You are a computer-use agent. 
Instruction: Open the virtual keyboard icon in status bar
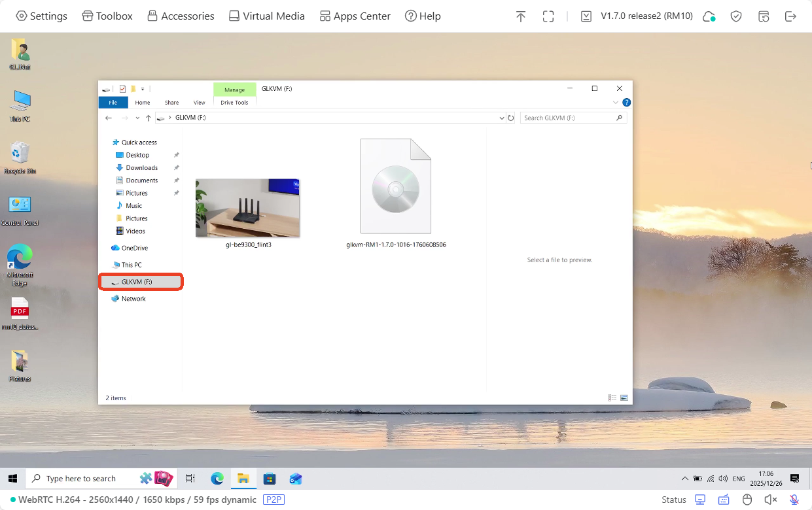tap(723, 499)
